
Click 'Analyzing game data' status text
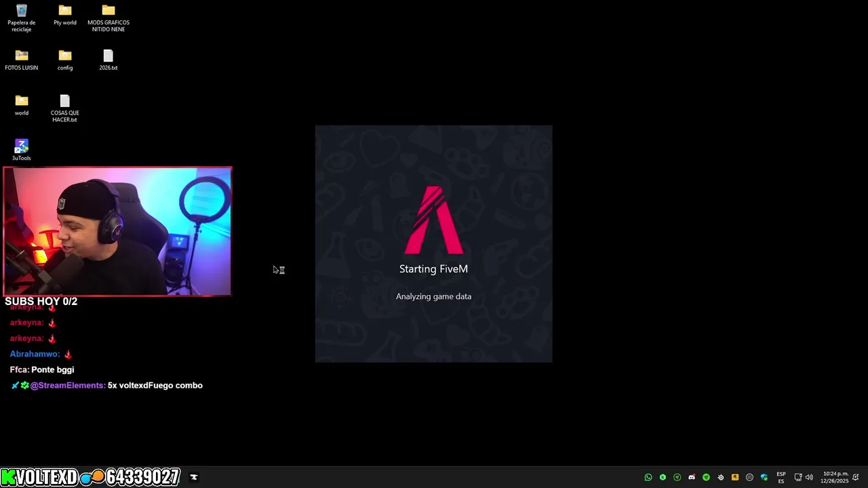pos(433,296)
